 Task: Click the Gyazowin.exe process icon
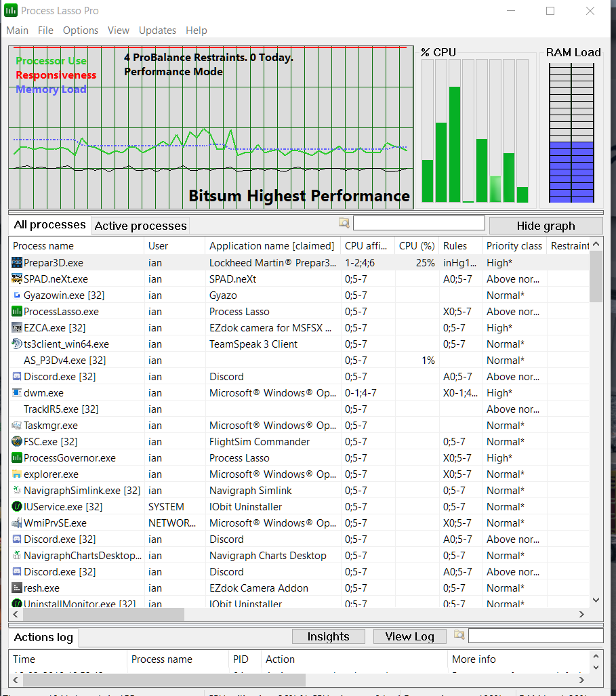click(17, 295)
